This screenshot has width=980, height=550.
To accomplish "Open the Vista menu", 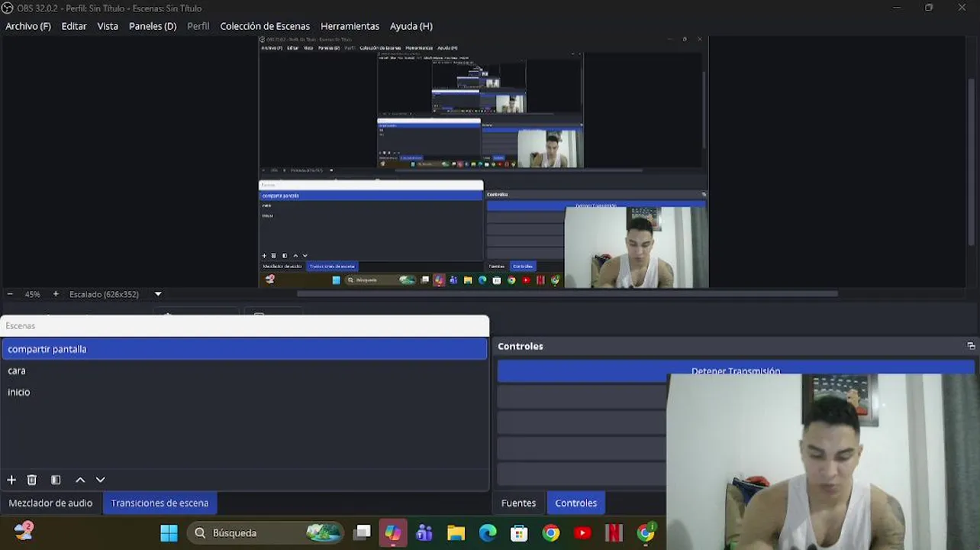I will tap(108, 26).
